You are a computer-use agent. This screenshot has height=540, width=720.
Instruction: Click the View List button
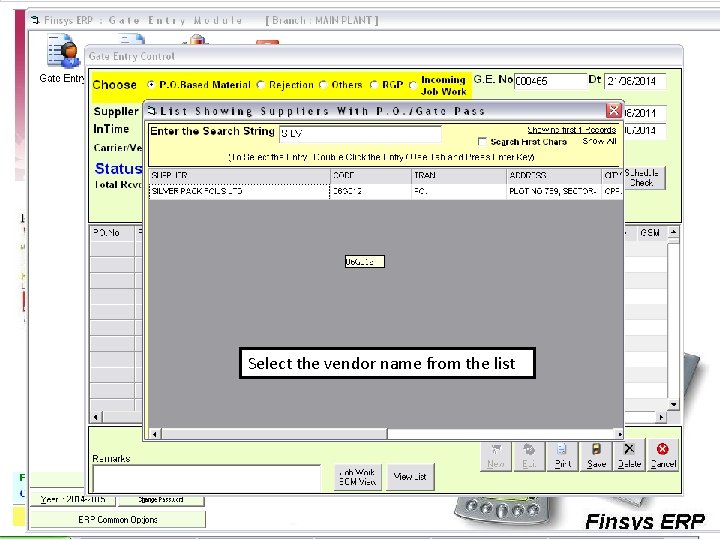(410, 477)
